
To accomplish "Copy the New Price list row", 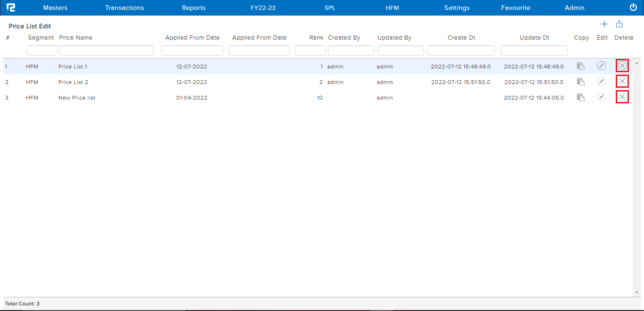I will pyautogui.click(x=581, y=97).
